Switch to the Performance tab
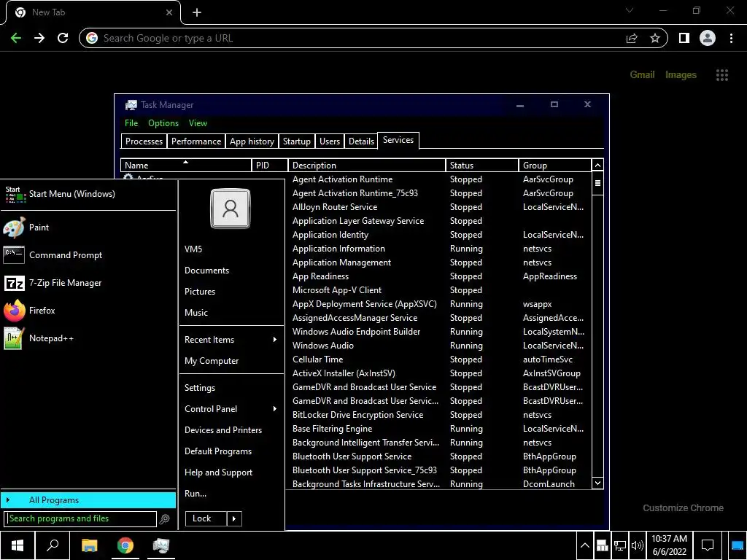Screen dimensions: 747x560 (x=196, y=141)
